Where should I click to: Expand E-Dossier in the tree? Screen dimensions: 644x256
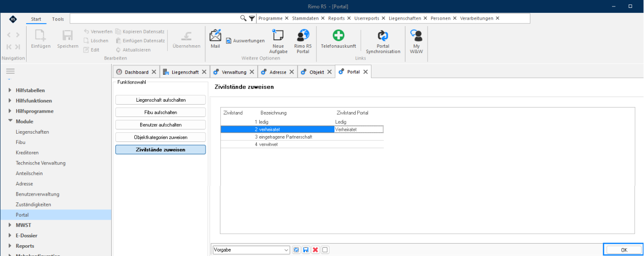[x=10, y=235]
